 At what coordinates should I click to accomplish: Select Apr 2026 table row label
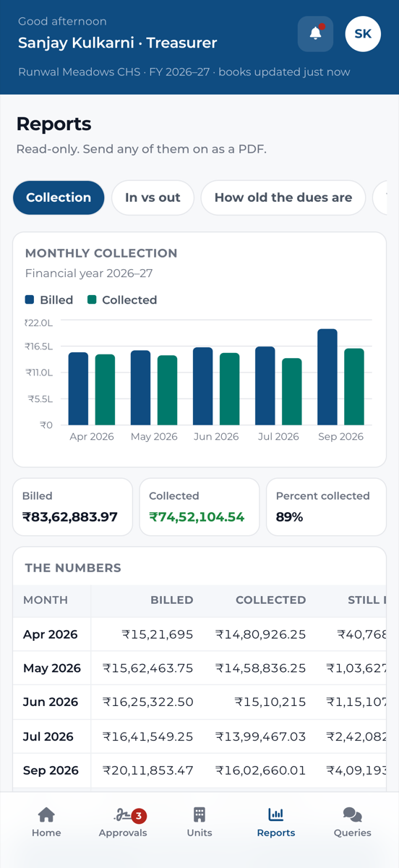pos(51,634)
